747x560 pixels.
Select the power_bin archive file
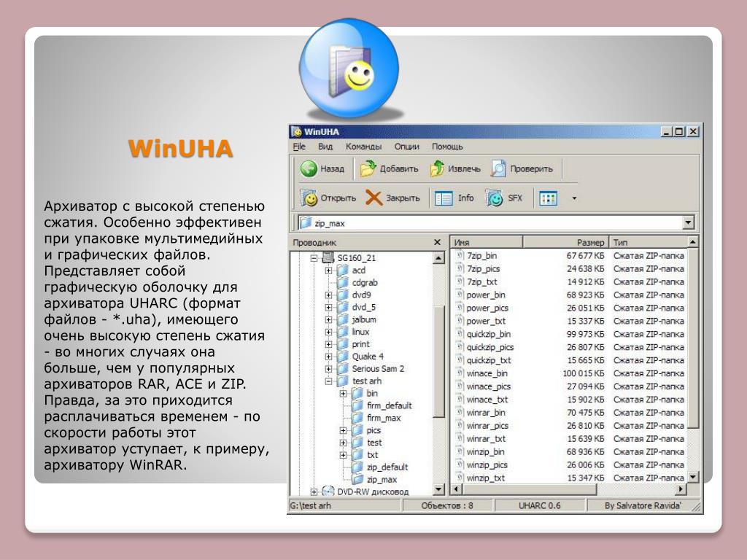(x=486, y=295)
